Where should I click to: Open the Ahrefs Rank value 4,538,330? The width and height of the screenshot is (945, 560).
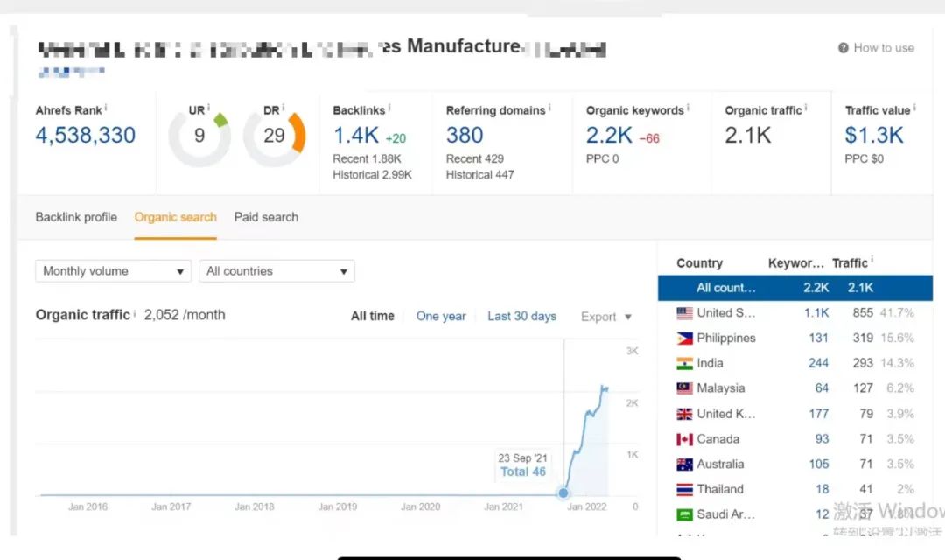click(x=86, y=135)
